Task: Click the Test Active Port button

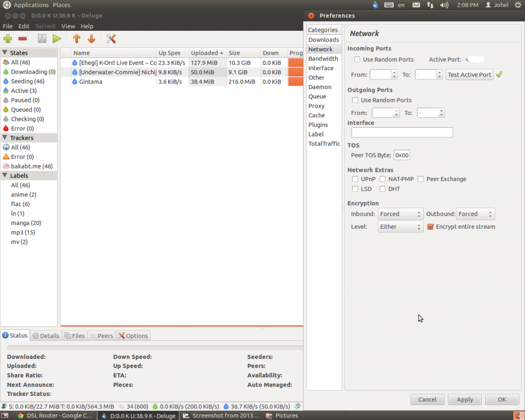Action: pyautogui.click(x=469, y=75)
